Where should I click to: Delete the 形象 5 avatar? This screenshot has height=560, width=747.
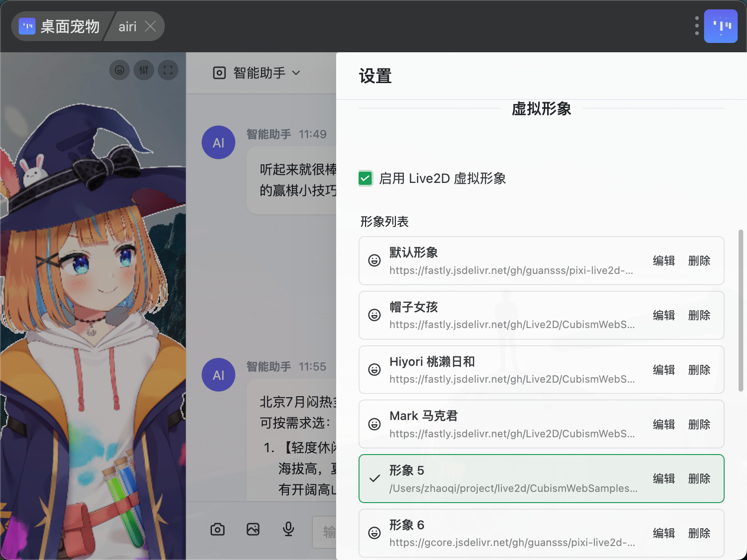point(699,478)
